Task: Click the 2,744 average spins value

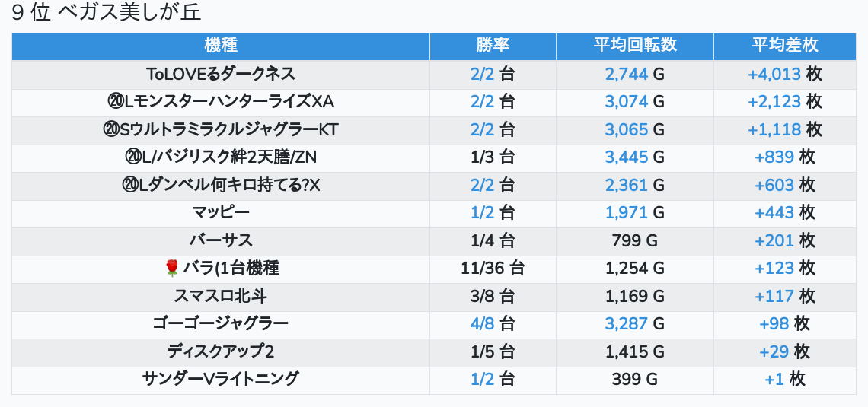Action: pos(626,75)
